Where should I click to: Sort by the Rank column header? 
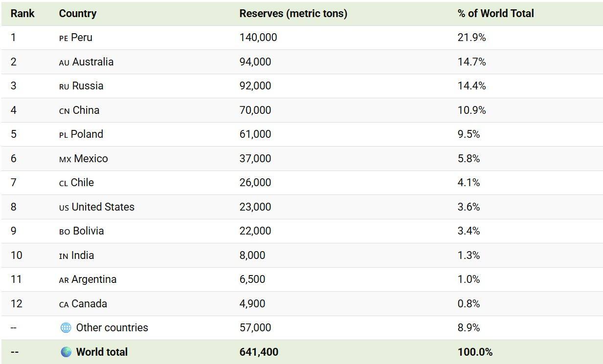22,13
